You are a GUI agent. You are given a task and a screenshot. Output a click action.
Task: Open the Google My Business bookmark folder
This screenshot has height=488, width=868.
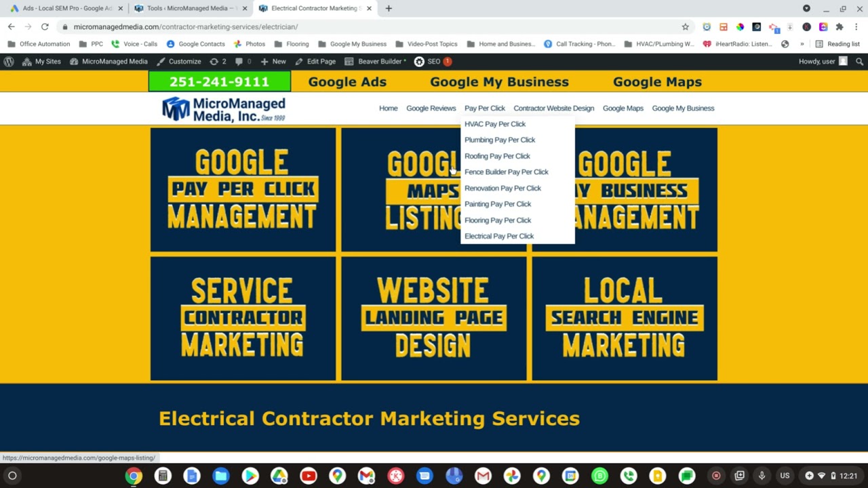point(352,44)
